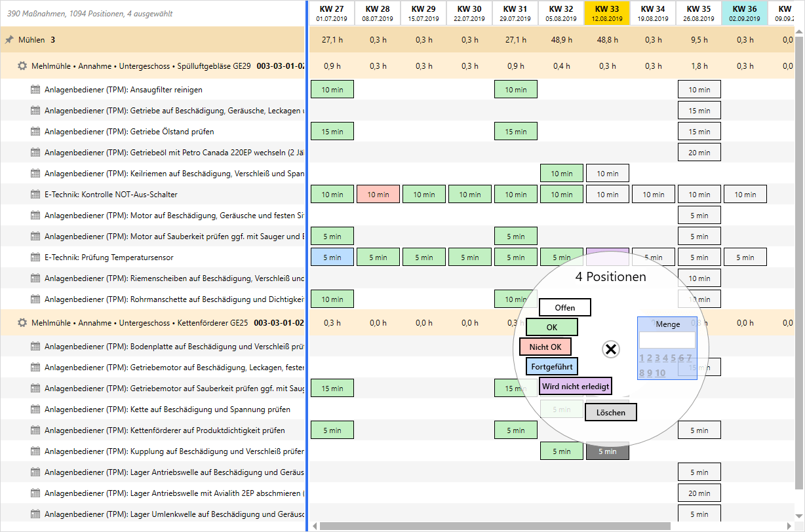This screenshot has width=805, height=532.
Task: Click calendar icon for Getriebeöl mit Petro Canada row
Action: (35, 153)
